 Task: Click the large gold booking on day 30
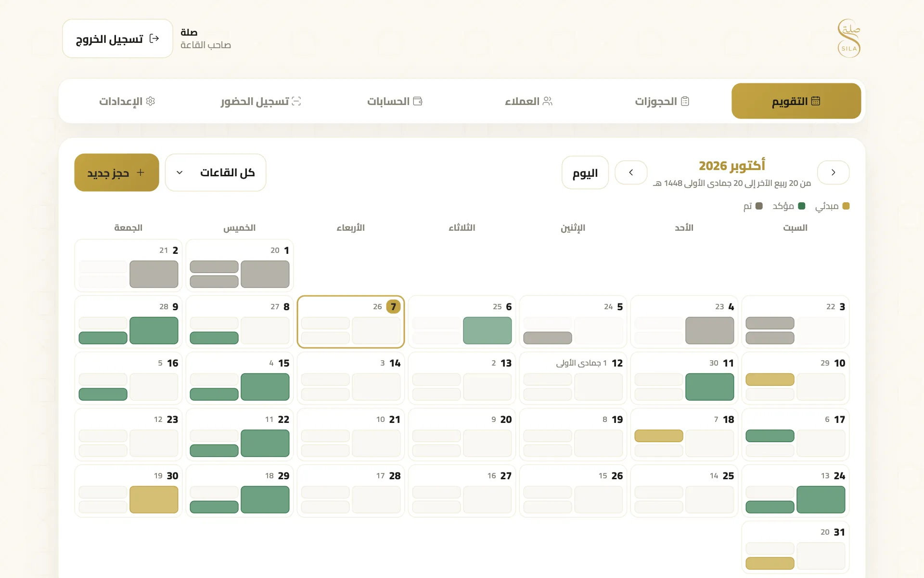[x=154, y=499]
